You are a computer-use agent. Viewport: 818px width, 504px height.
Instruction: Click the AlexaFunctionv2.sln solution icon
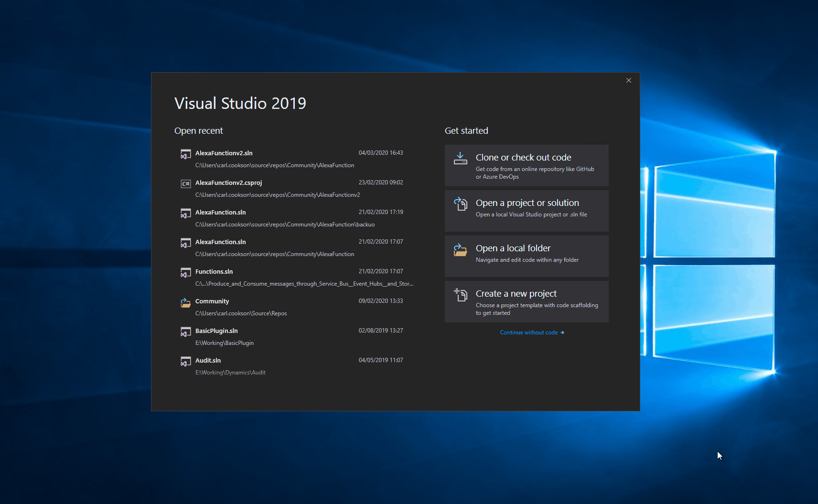point(185,154)
